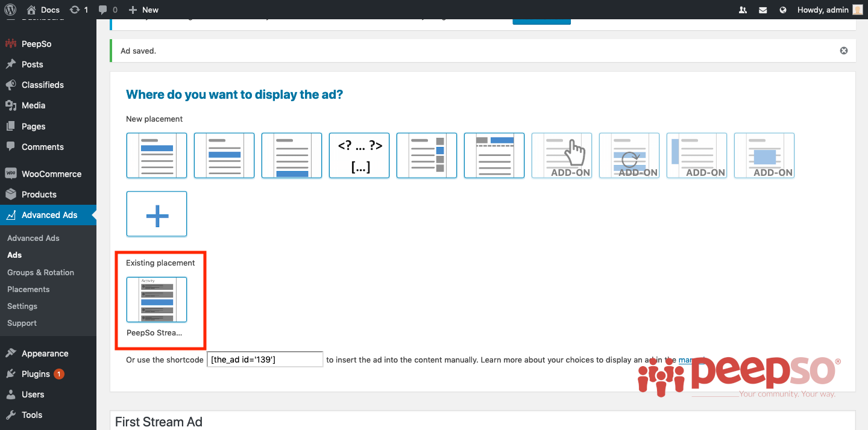Viewport: 868px width, 430px height.
Task: Dismiss the Ad saved notice
Action: (x=844, y=51)
